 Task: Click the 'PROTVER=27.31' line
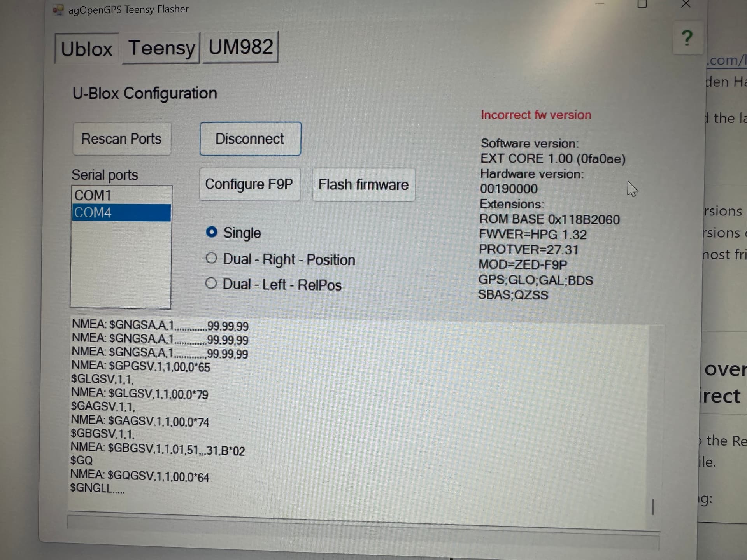[x=529, y=250]
